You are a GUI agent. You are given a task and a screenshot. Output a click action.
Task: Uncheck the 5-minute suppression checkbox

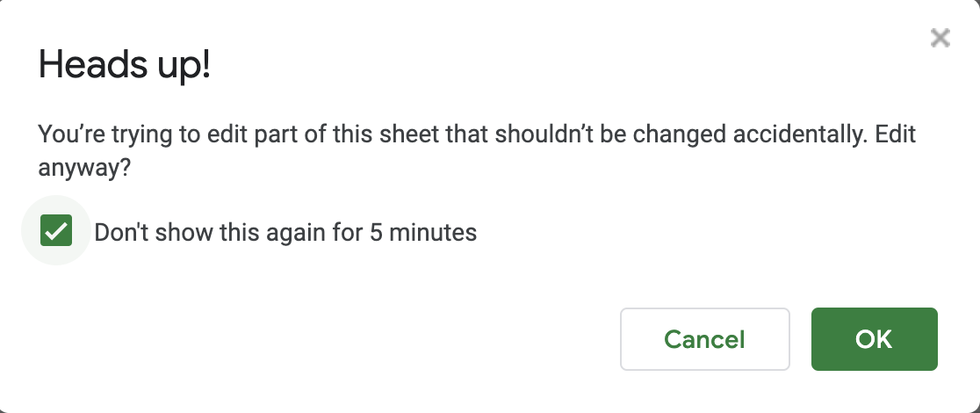click(56, 232)
